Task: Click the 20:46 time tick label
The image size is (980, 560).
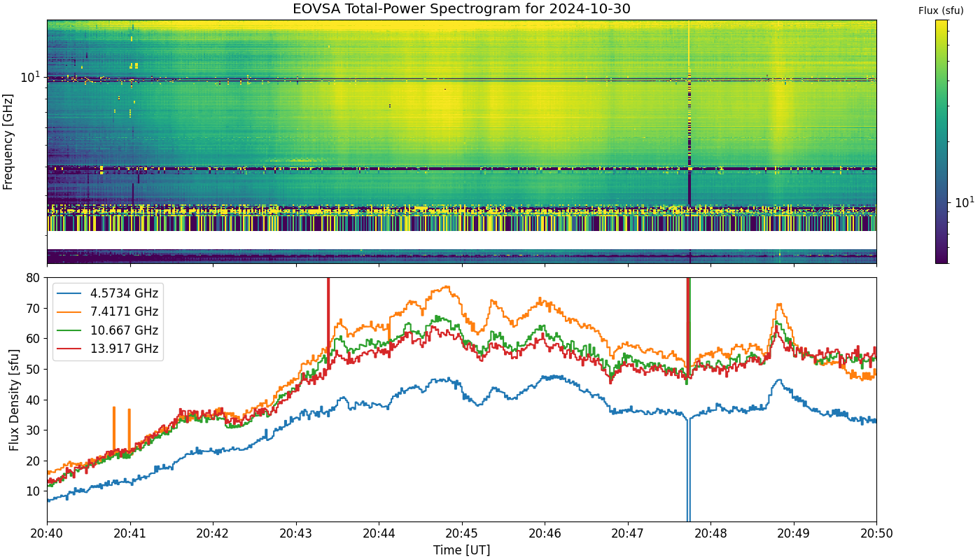Action: (x=545, y=534)
